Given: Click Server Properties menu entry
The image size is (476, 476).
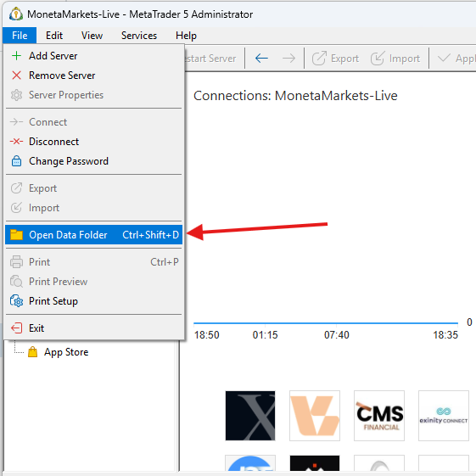Looking at the screenshot, I should pyautogui.click(x=93, y=95).
